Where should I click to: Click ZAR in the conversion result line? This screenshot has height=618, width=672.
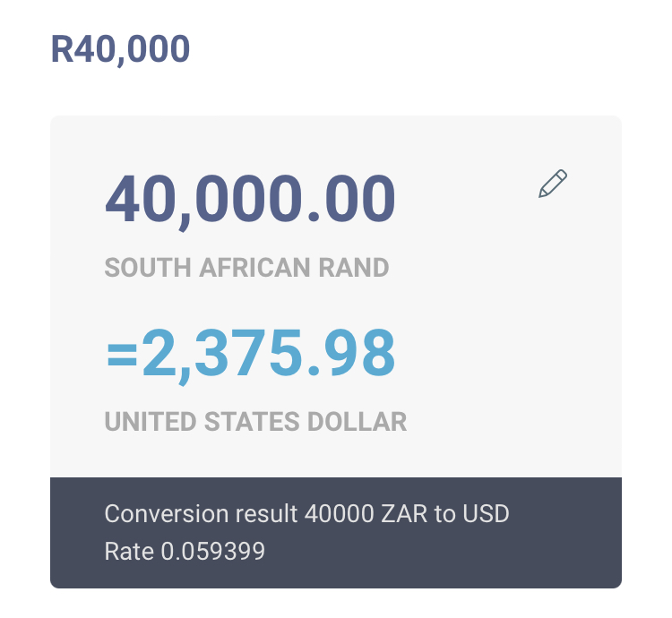click(404, 513)
